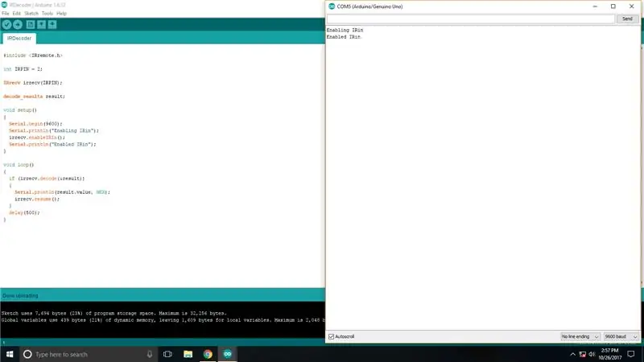Open File Explorer from the taskbar

[x=188, y=354]
